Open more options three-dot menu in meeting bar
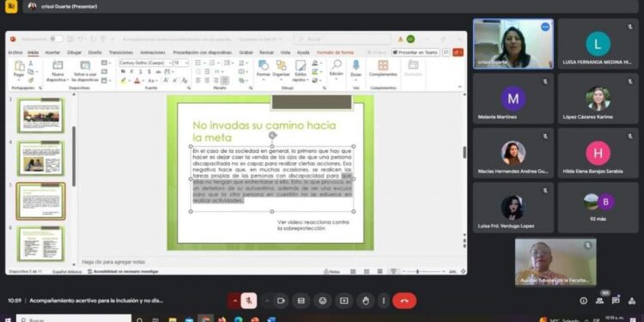Image resolution: width=644 pixels, height=322 pixels. pos(383,301)
